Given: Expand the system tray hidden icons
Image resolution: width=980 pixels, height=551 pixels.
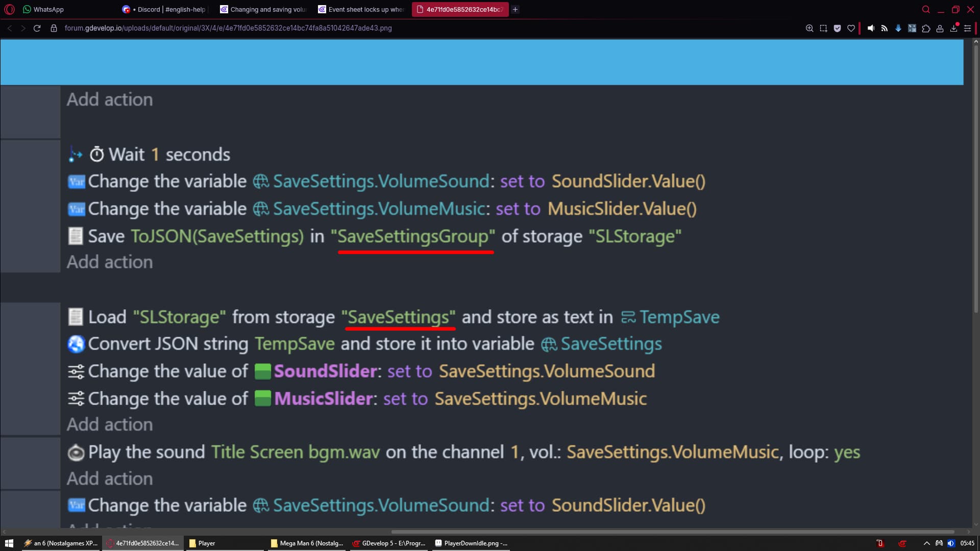Looking at the screenshot, I should point(926,543).
